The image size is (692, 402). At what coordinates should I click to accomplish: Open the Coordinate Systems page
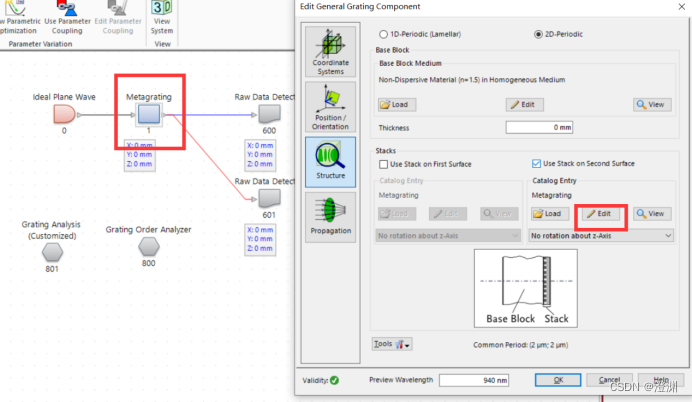[x=330, y=52]
